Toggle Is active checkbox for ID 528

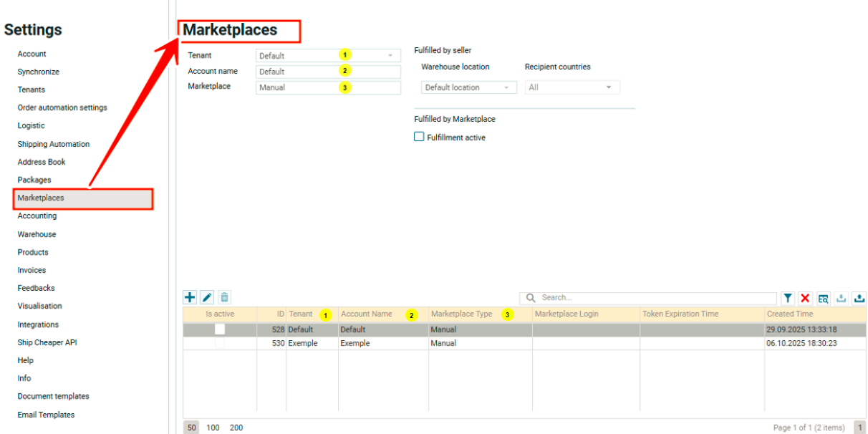coord(220,329)
